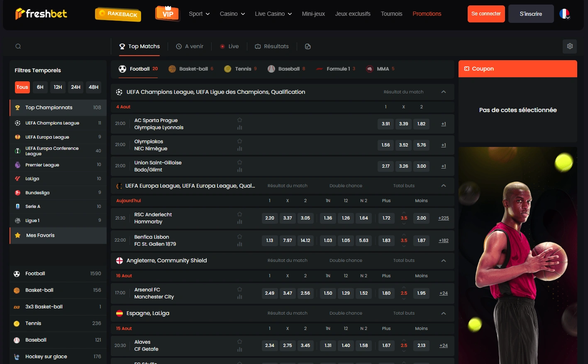
Task: Show statistics for AC Sparta Prague match
Action: pos(240,128)
